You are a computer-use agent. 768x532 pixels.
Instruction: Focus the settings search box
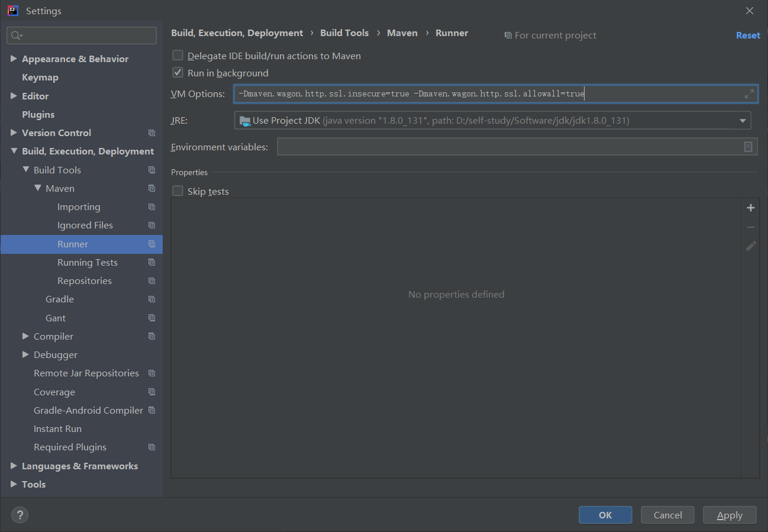tap(82, 36)
